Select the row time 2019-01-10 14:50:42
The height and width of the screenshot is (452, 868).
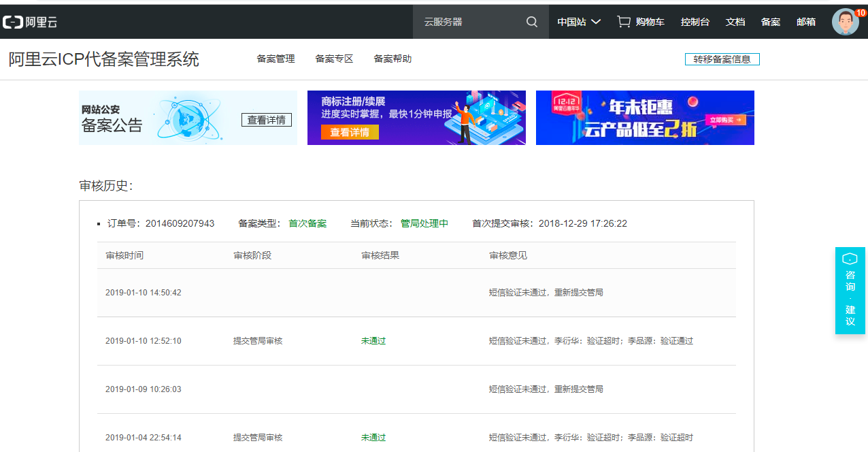pyautogui.click(x=144, y=293)
